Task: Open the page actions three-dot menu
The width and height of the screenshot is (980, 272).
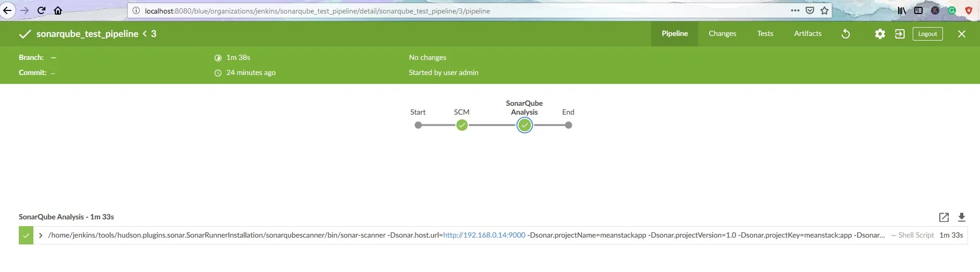Action: point(795,10)
